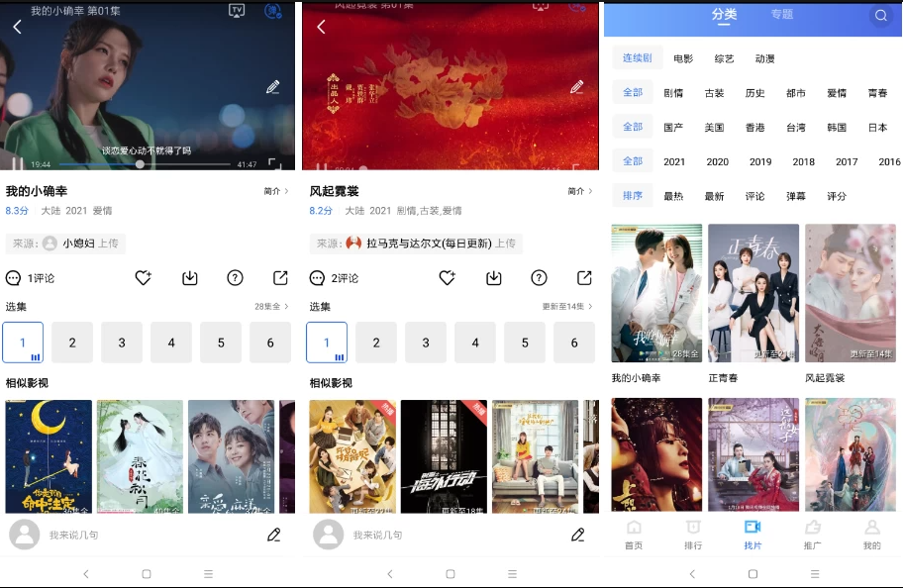
Task: Select episode 6 of 我的小确幸
Action: tap(270, 343)
